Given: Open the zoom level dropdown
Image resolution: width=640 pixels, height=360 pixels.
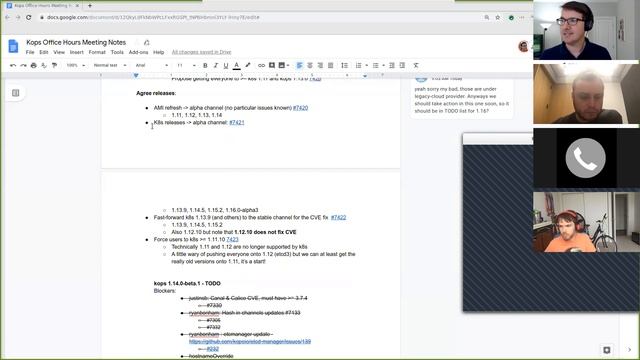Looking at the screenshot, I should (76, 65).
